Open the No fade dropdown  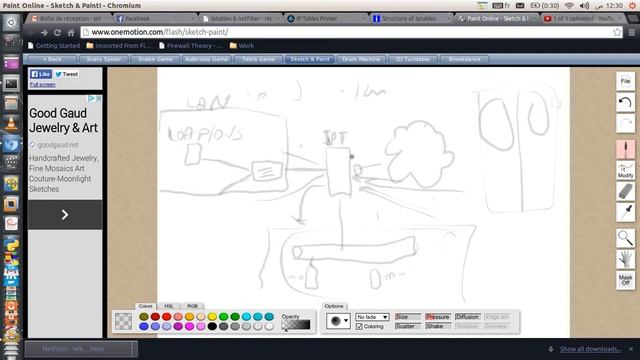372,317
